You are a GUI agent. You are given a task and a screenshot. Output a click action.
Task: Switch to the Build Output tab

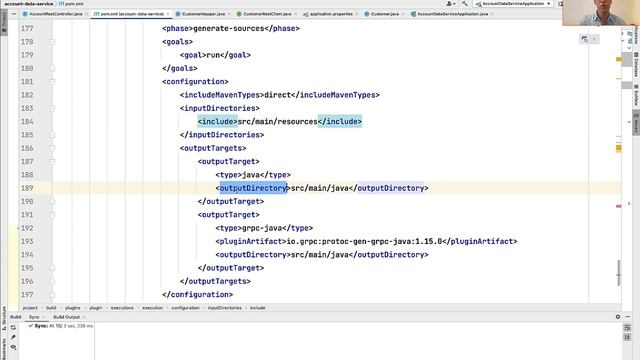click(x=66, y=317)
